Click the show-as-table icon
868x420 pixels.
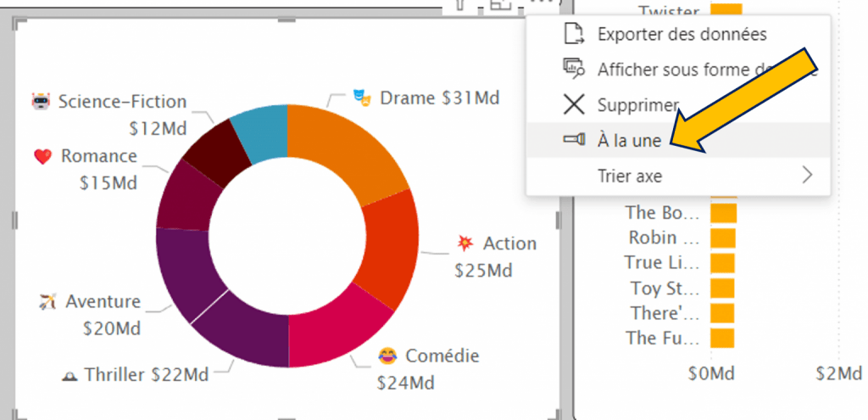tap(574, 69)
